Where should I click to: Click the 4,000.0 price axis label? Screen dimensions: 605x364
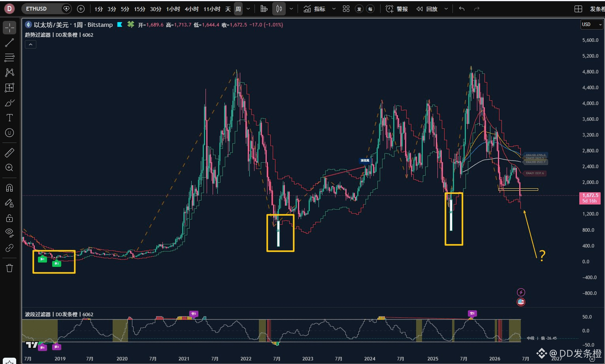pyautogui.click(x=590, y=103)
